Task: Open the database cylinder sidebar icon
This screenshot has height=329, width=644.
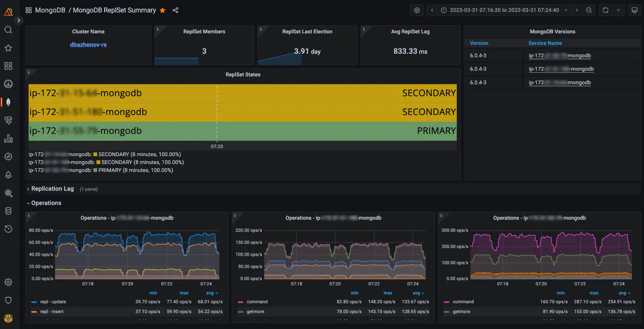Action: 8,211
